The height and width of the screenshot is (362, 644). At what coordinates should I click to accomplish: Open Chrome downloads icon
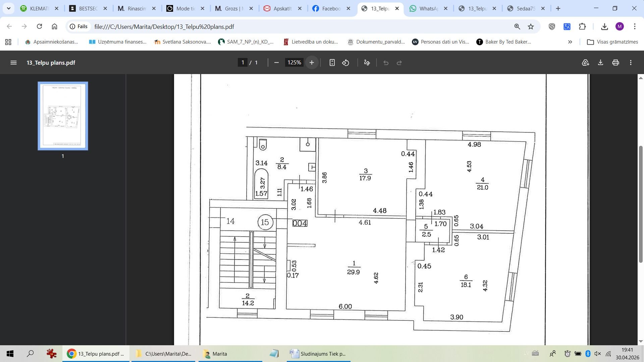coord(604,26)
